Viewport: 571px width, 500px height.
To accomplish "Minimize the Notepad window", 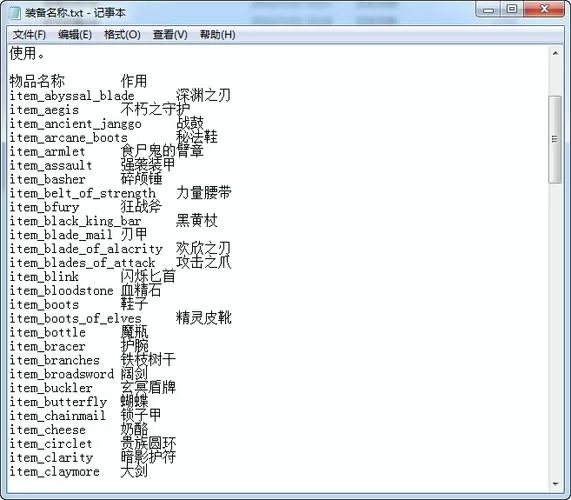I will [488, 9].
